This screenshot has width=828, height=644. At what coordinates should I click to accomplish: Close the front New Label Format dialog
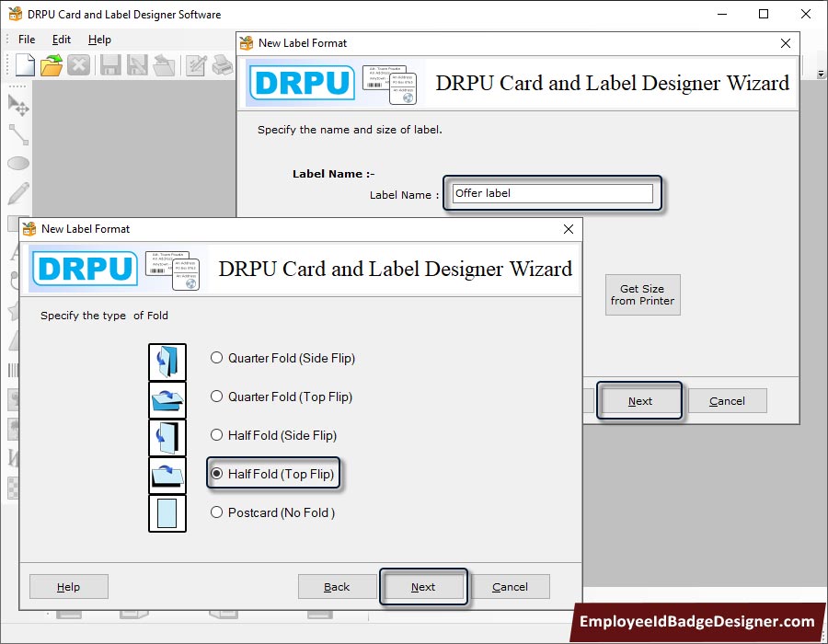[569, 229]
